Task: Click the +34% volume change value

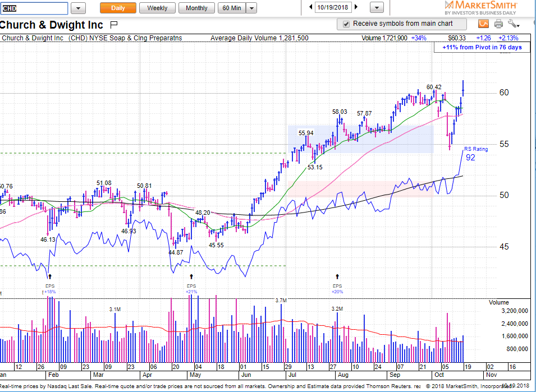Action: 419,38
